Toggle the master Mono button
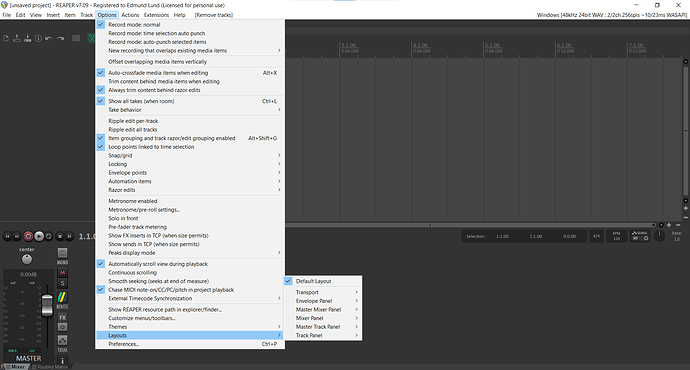Viewport: 690px width, 370px height. pyautogui.click(x=62, y=253)
